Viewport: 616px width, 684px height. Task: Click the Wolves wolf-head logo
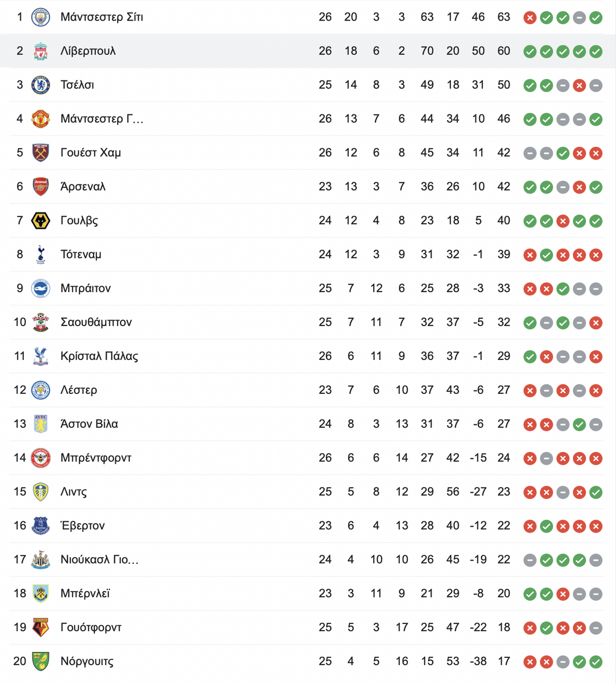[x=41, y=221]
